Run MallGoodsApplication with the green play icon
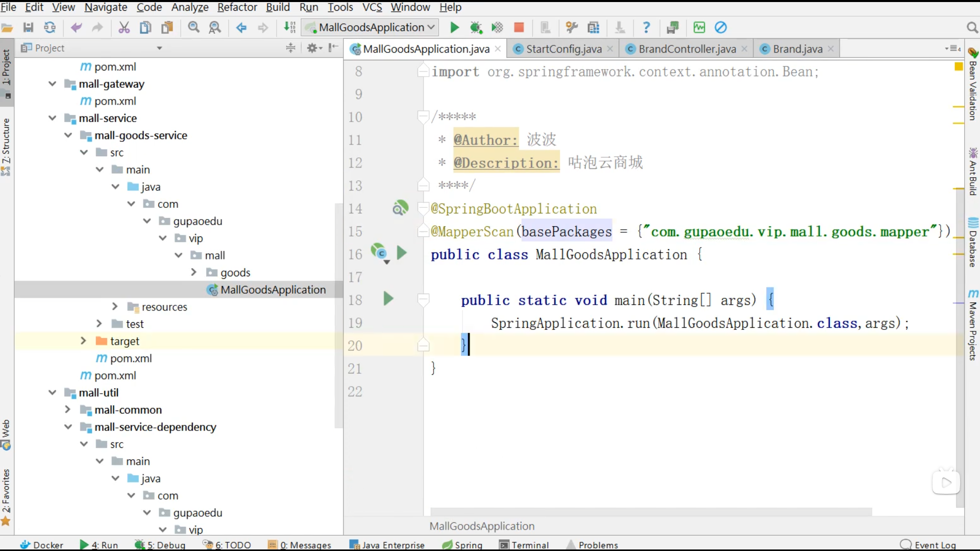980x551 pixels. pyautogui.click(x=454, y=28)
